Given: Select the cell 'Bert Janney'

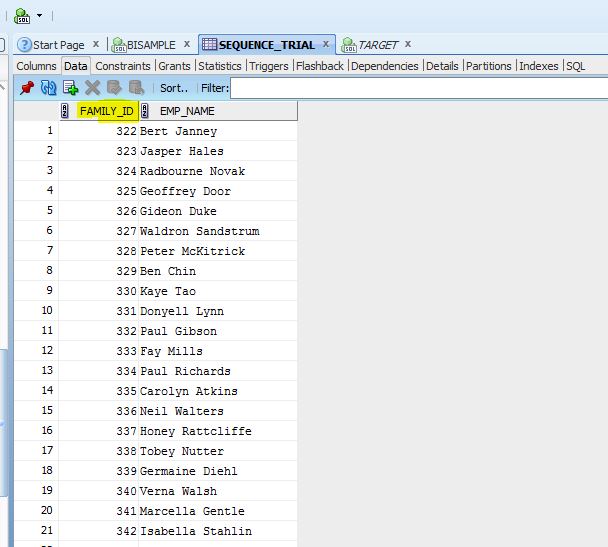Looking at the screenshot, I should coord(218,131).
